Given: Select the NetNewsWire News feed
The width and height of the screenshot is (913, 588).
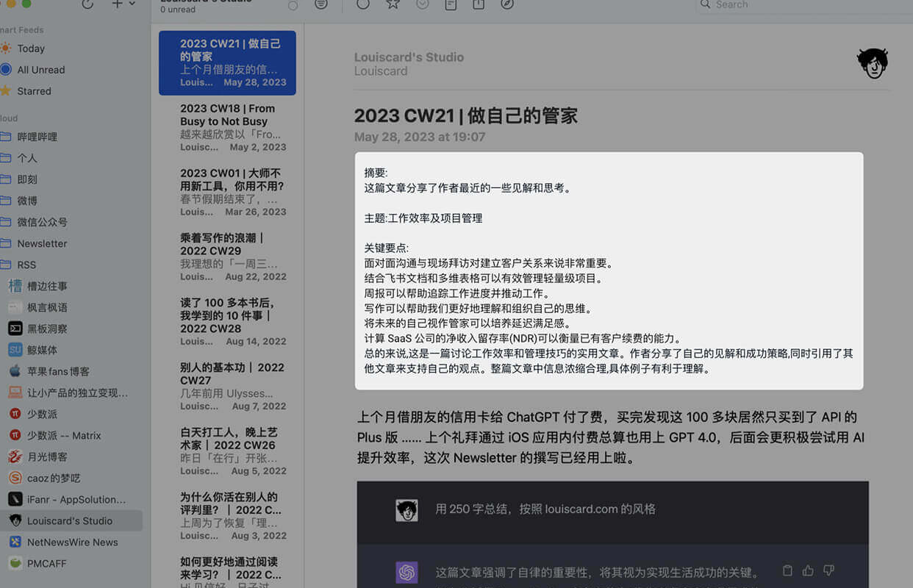Looking at the screenshot, I should (x=72, y=542).
